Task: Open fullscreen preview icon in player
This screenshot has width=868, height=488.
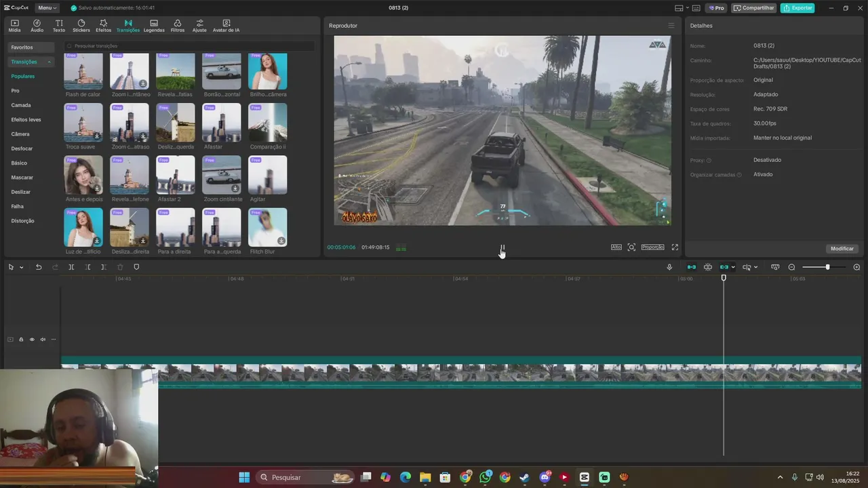Action: coord(675,247)
